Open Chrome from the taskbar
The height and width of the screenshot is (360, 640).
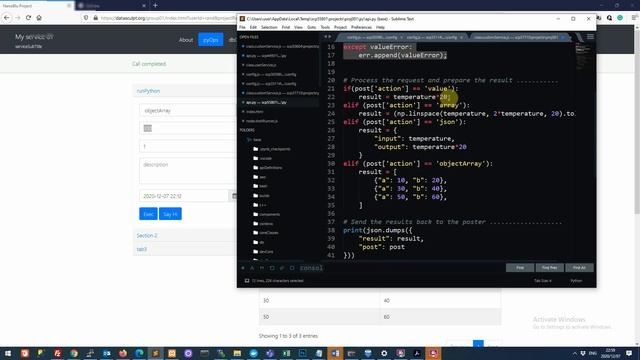pos(73,353)
